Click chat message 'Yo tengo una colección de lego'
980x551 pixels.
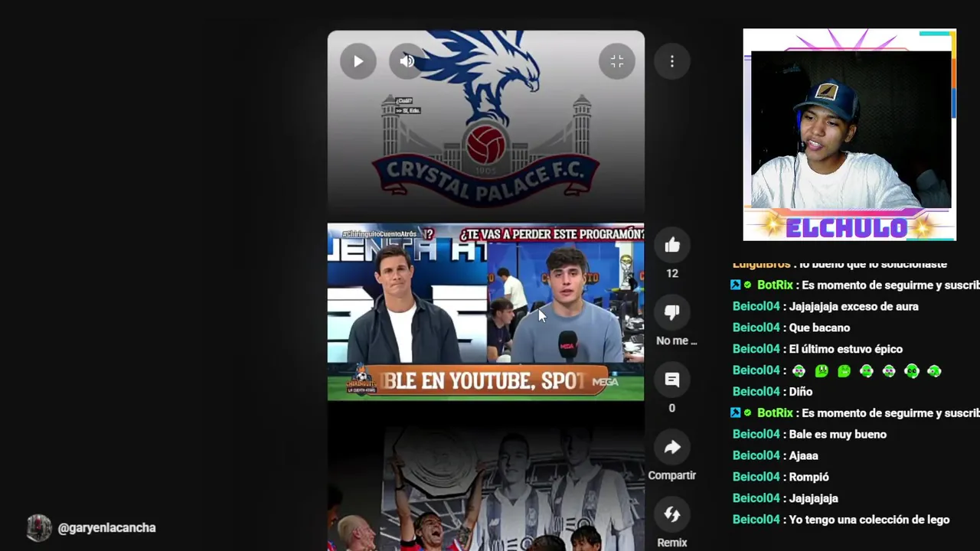tap(841, 520)
